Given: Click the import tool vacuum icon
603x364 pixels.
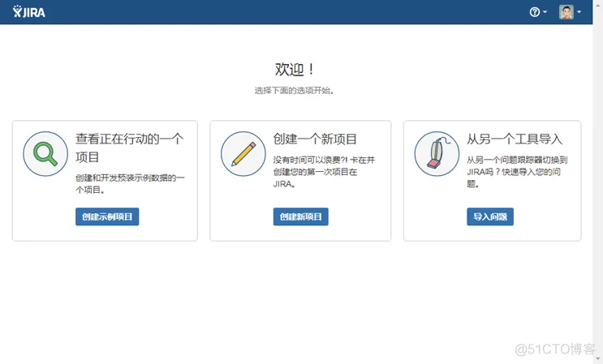Looking at the screenshot, I should coord(437,154).
